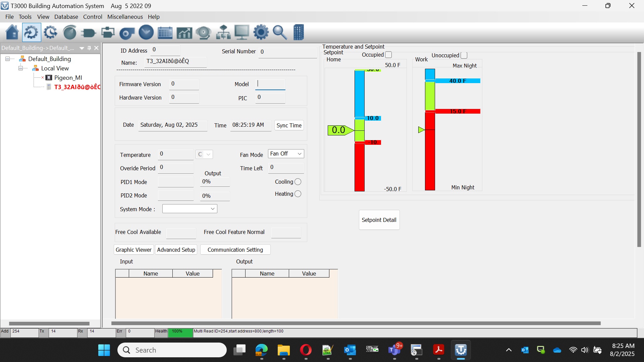The width and height of the screenshot is (644, 362).
Task: Click the Serial Number field
Action: pos(287,52)
